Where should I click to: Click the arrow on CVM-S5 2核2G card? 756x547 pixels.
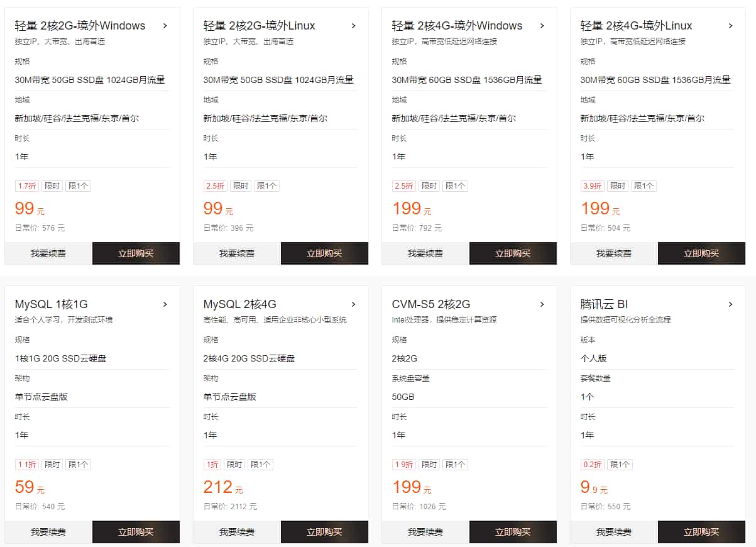point(542,304)
